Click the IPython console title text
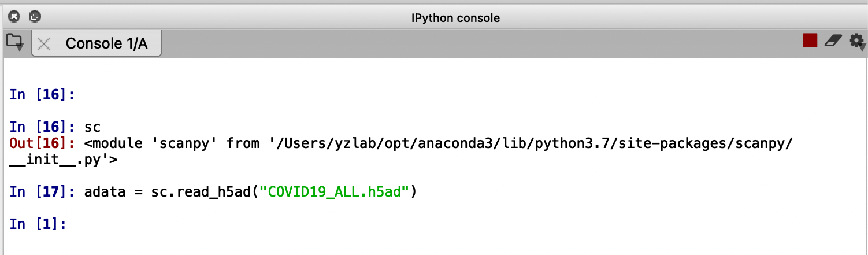The height and width of the screenshot is (255, 868). tap(455, 18)
